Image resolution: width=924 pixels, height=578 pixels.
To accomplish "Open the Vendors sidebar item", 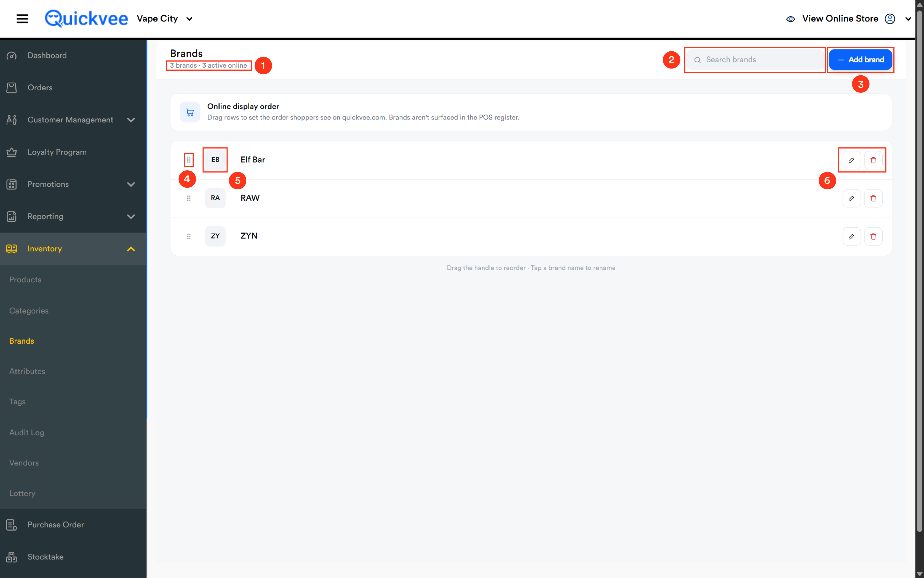I will click(x=24, y=463).
